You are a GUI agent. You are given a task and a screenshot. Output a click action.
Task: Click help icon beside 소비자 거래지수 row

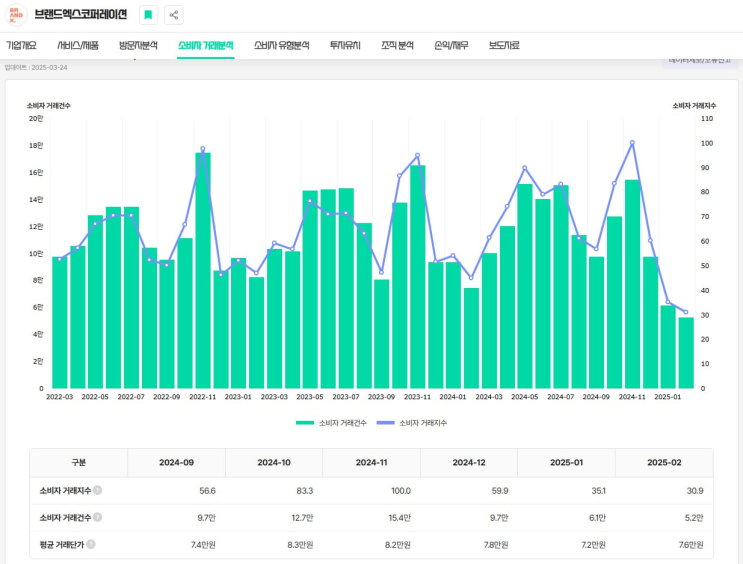coord(97,490)
